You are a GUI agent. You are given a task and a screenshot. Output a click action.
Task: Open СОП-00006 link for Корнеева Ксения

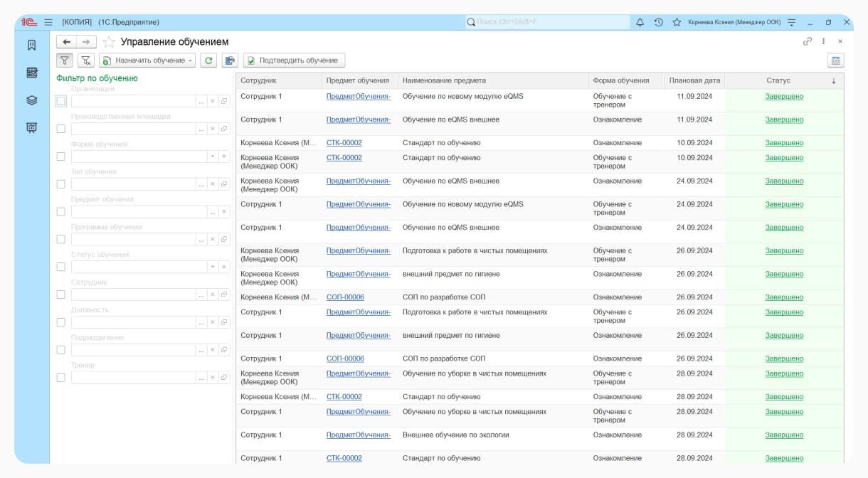pyautogui.click(x=345, y=297)
